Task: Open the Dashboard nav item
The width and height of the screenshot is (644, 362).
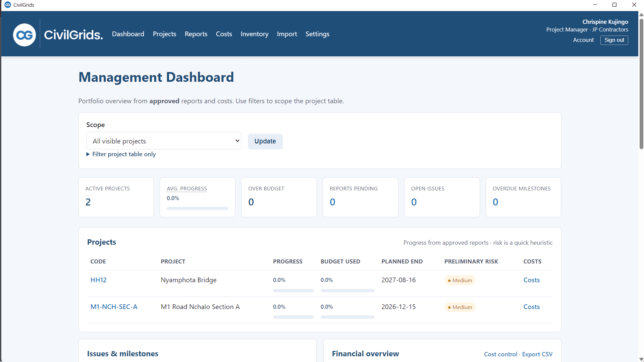Action: pos(128,34)
